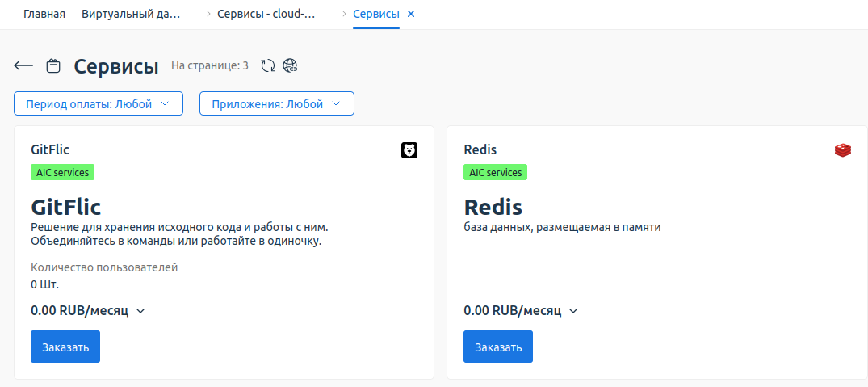Click the globe link icon
The height and width of the screenshot is (387, 868).
click(x=290, y=66)
